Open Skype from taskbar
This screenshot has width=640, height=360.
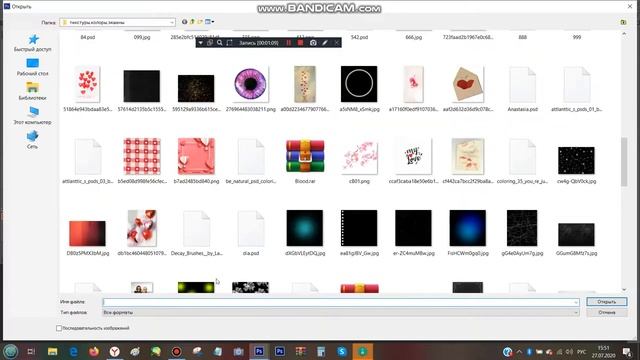click(342, 351)
